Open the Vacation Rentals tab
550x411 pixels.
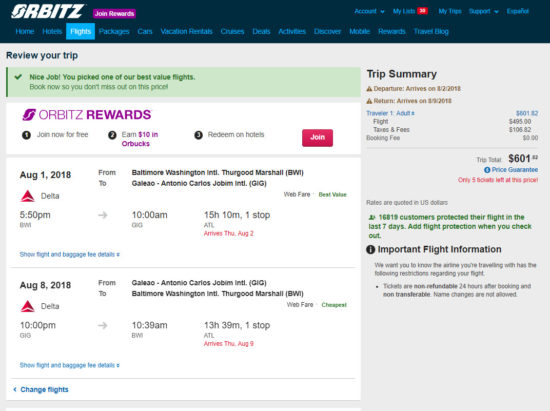click(186, 31)
